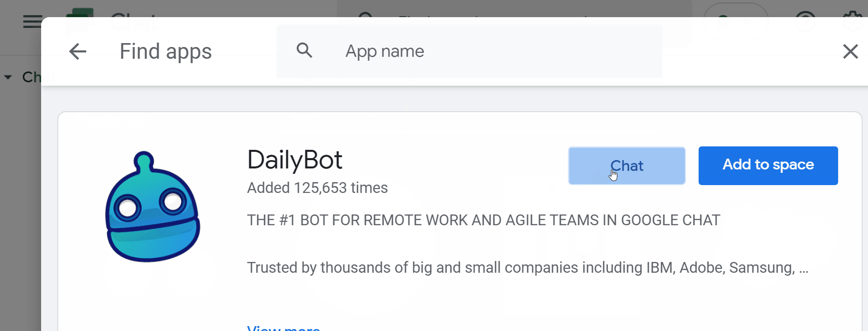This screenshot has height=331, width=868.
Task: Focus the App name search field
Action: (x=490, y=51)
